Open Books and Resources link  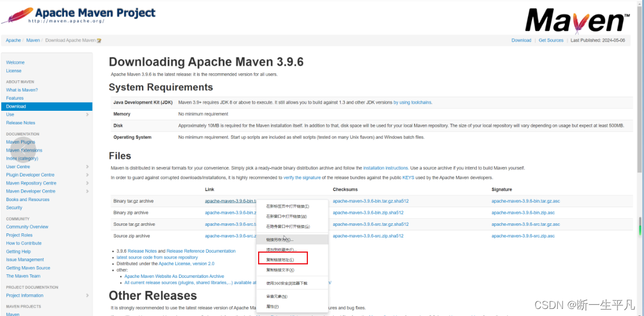[28, 199]
